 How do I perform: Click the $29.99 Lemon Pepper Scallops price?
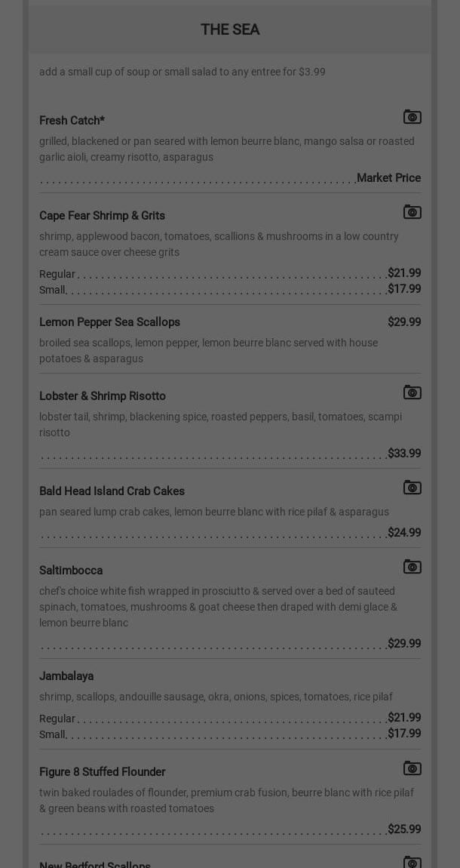point(404,322)
